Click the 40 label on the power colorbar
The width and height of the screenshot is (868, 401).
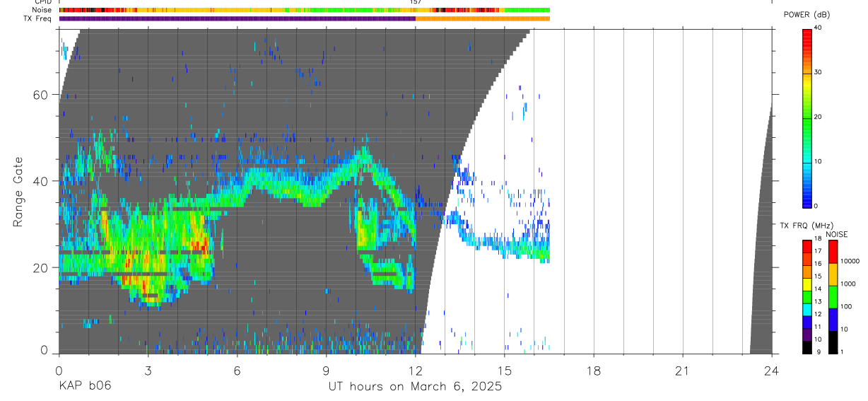(x=818, y=28)
